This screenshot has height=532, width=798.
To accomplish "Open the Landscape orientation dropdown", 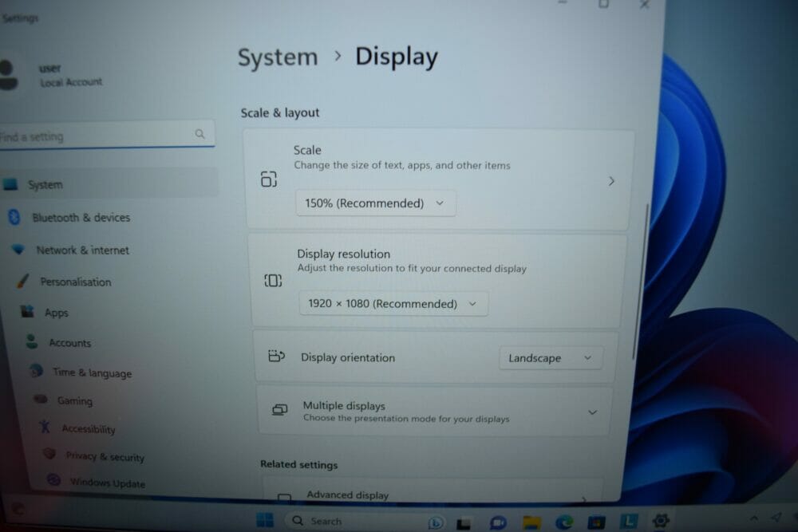I will 551,358.
